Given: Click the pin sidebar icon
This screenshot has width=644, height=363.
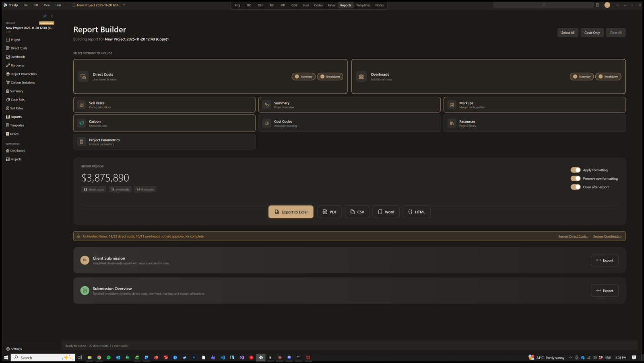Looking at the screenshot, I should (x=45, y=16).
